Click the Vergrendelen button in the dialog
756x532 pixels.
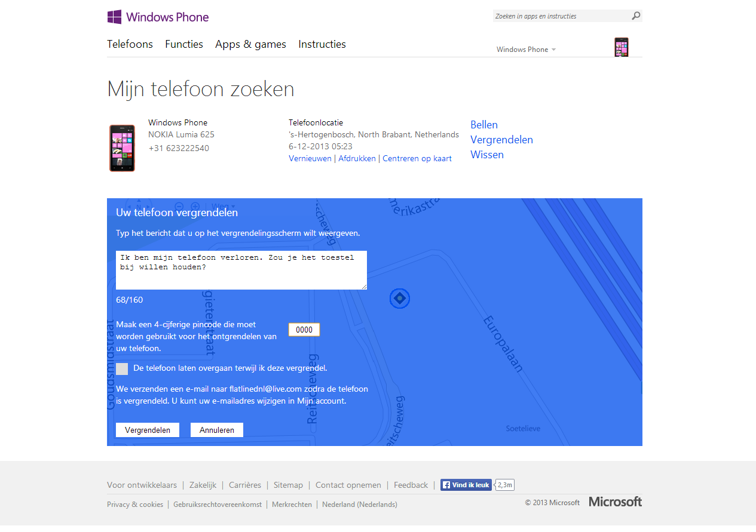pyautogui.click(x=148, y=430)
